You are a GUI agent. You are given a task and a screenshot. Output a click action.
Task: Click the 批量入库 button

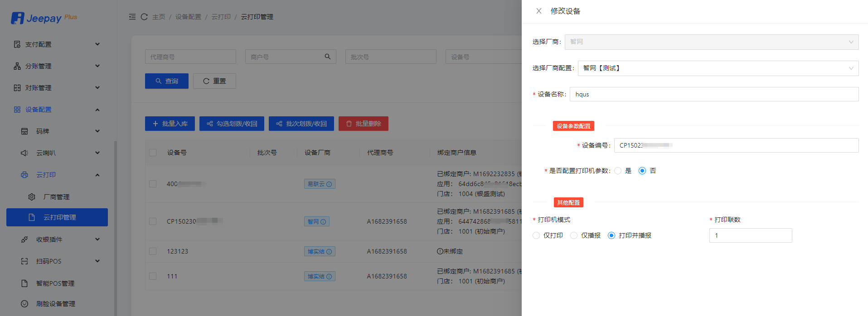170,124
